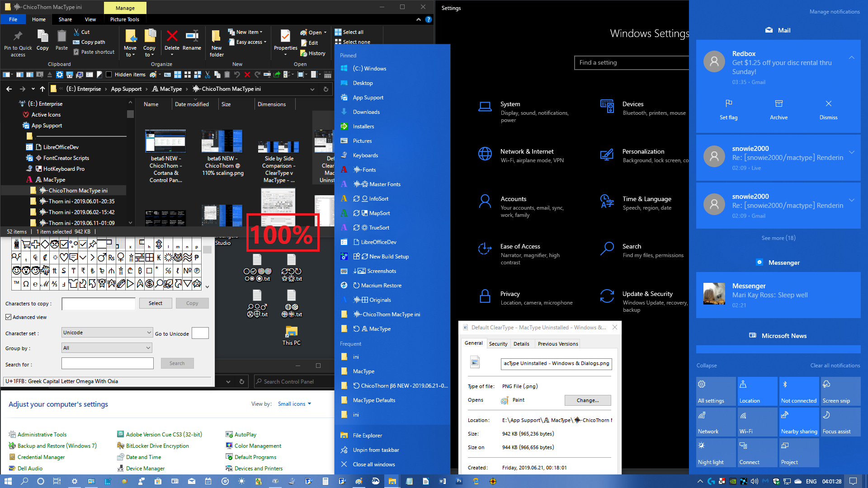The height and width of the screenshot is (488, 868).
Task: Click the Up arrow in File Explorer navigation
Action: click(x=42, y=89)
